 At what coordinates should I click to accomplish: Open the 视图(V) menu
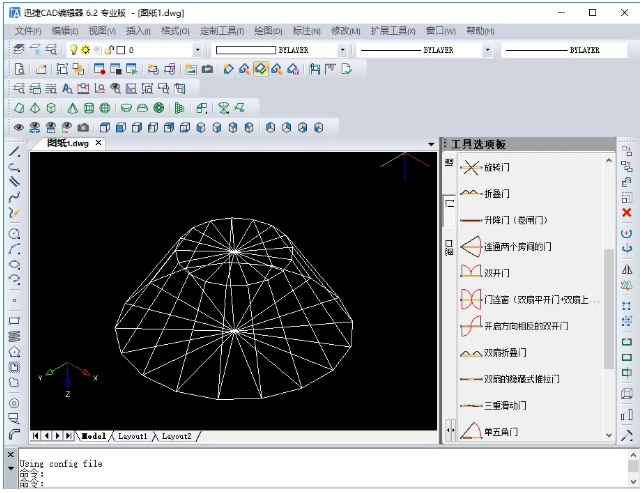(x=102, y=31)
